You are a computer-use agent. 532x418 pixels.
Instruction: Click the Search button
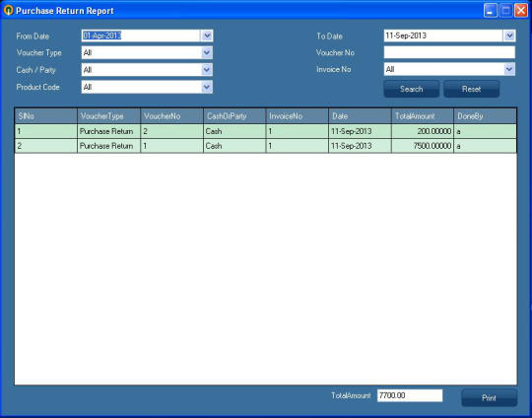(x=411, y=89)
